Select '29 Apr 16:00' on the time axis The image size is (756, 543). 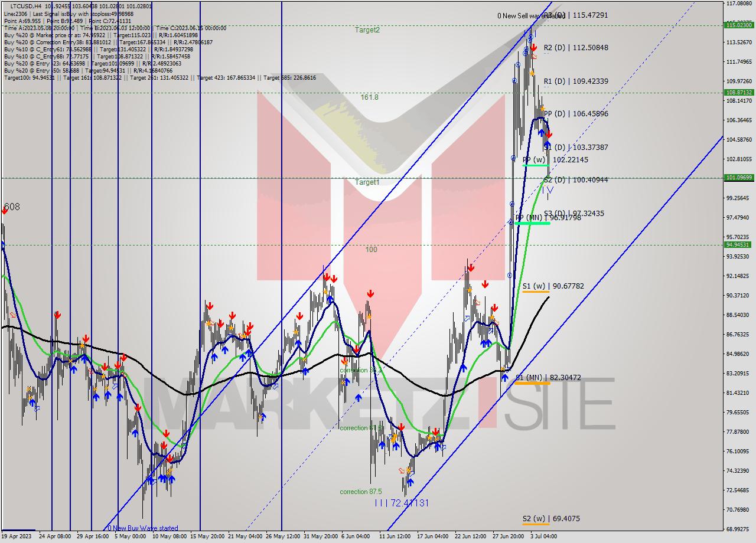coord(92,537)
